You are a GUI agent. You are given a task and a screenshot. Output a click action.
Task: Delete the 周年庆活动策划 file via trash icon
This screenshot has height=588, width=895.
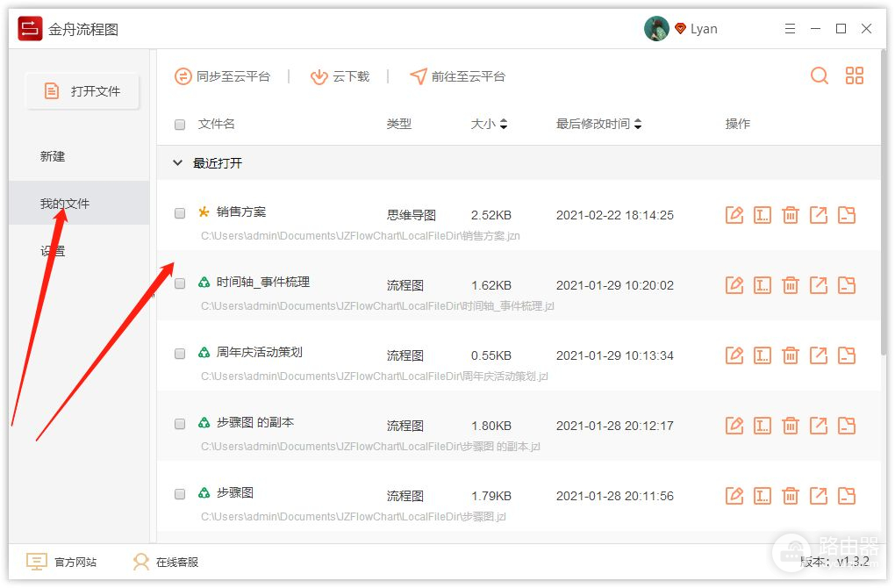[791, 355]
